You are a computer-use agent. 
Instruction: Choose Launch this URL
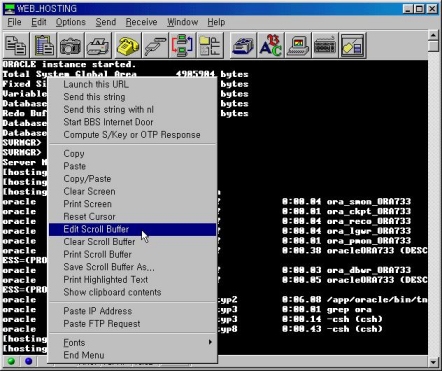pyautogui.click(x=132, y=84)
